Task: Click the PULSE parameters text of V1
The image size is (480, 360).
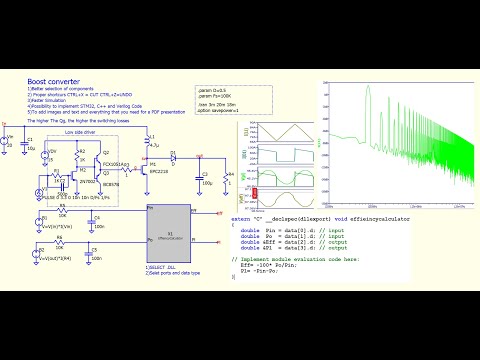Action: click(x=77, y=198)
